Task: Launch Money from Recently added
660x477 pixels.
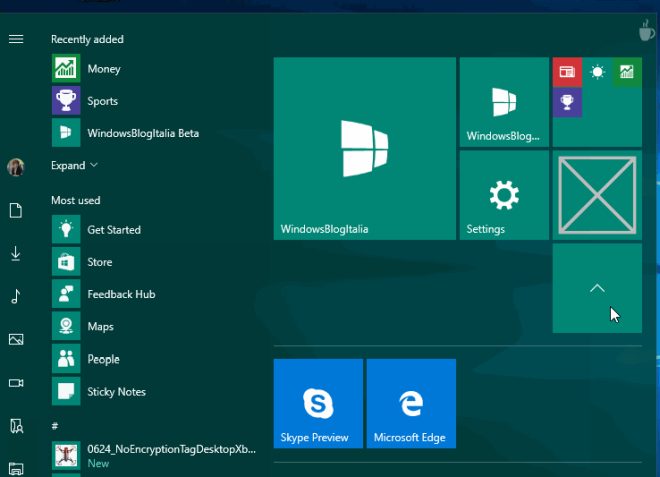Action: click(x=154, y=69)
